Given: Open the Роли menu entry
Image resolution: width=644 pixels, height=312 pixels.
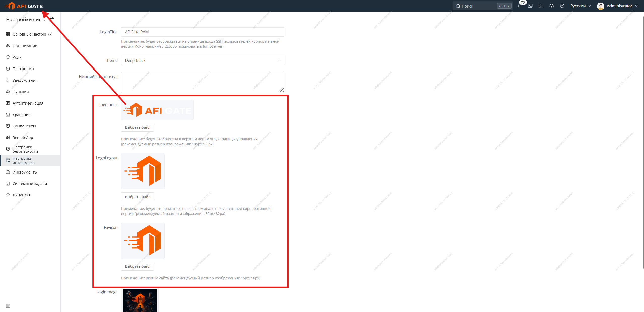Looking at the screenshot, I should coord(30,57).
